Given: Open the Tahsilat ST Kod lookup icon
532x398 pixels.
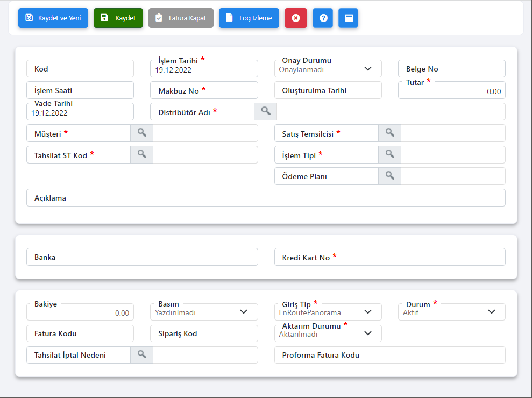Looking at the screenshot, I should (142, 155).
